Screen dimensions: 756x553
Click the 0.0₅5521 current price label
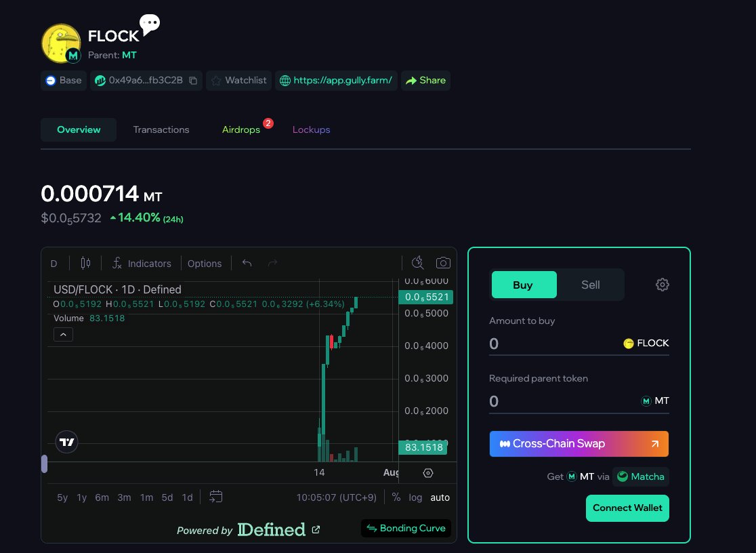coord(426,298)
